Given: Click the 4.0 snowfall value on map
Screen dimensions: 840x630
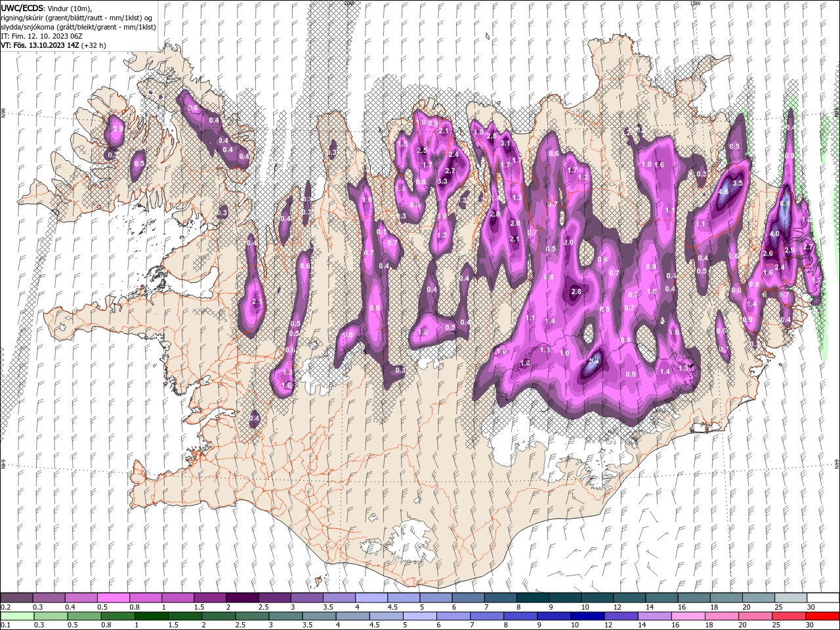Looking at the screenshot, I should point(774,234).
